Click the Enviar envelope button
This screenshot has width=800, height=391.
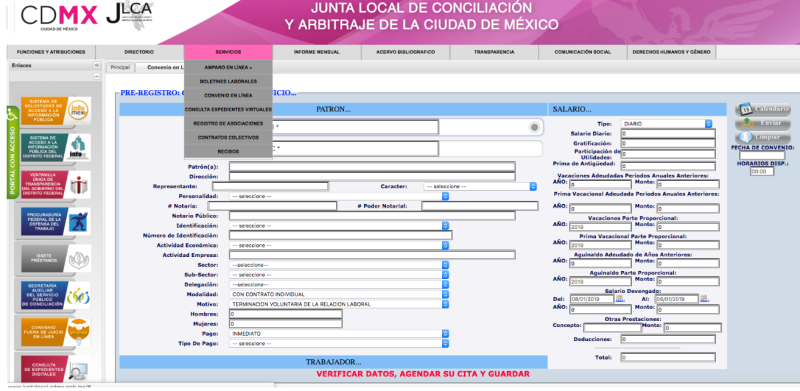pyautogui.click(x=763, y=124)
